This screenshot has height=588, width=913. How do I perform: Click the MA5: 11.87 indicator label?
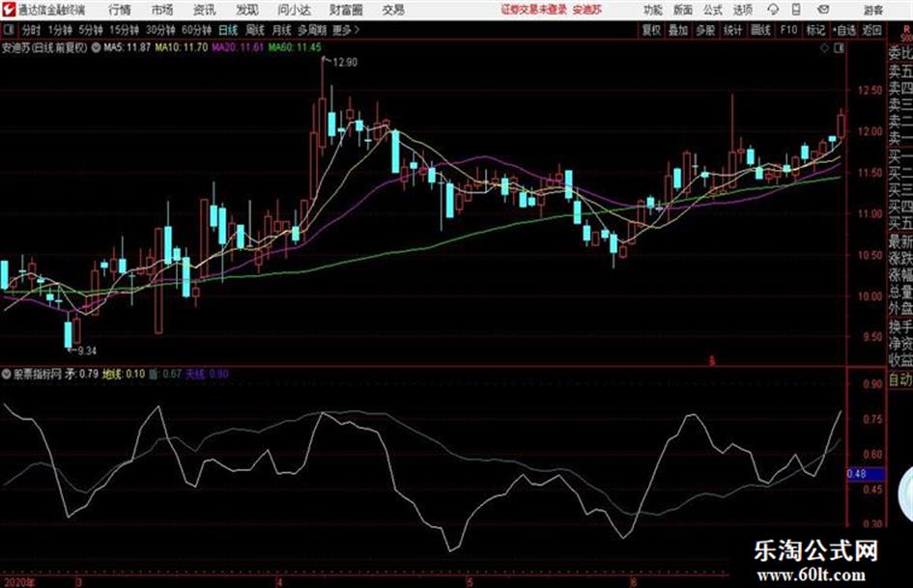coord(127,47)
